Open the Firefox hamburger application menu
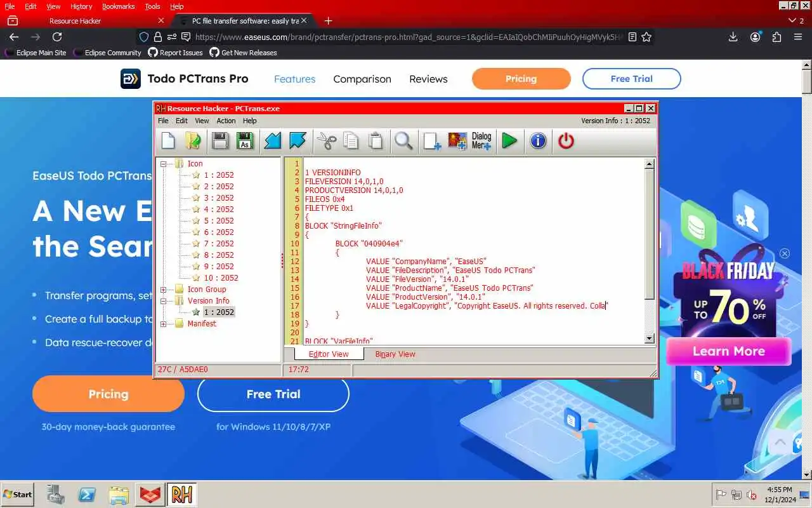Screen dimensions: 812x508 click(x=798, y=37)
